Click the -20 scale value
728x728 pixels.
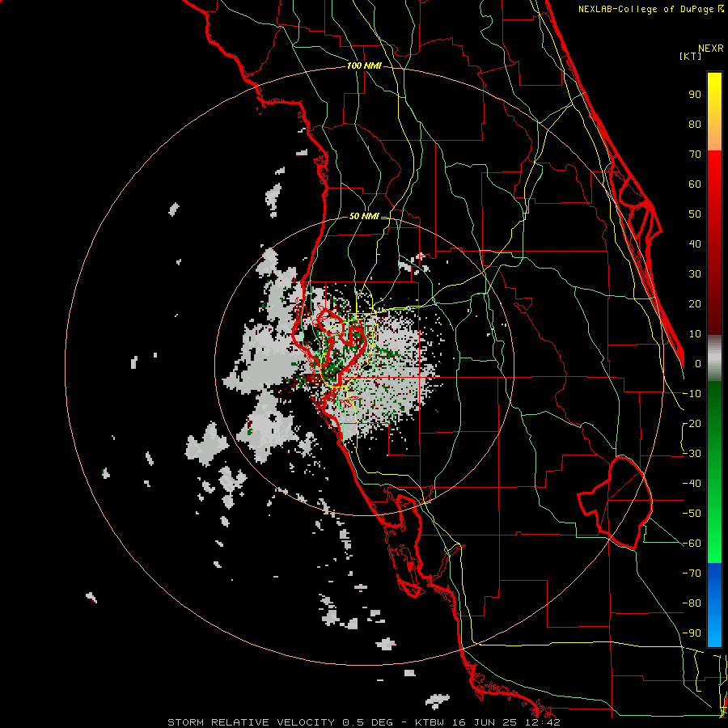pyautogui.click(x=692, y=424)
